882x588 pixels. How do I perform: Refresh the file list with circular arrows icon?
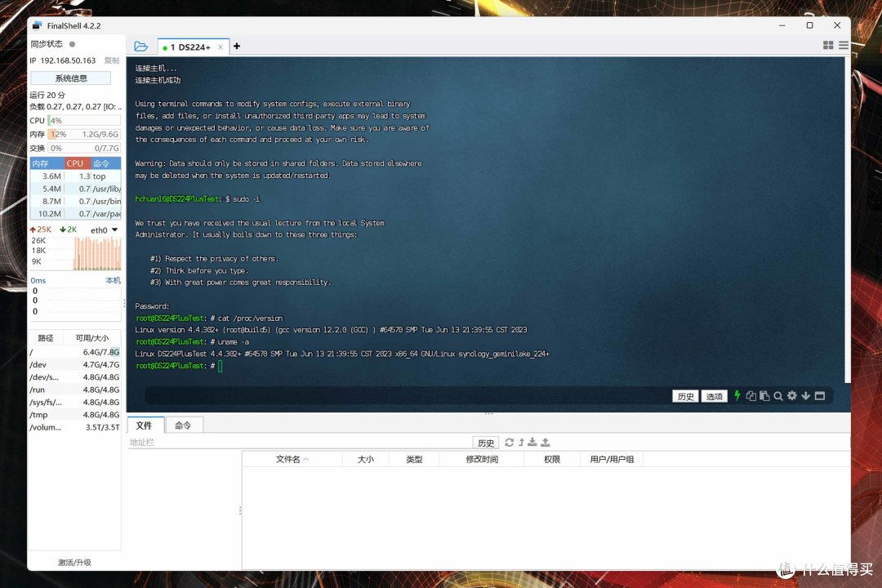pos(509,442)
